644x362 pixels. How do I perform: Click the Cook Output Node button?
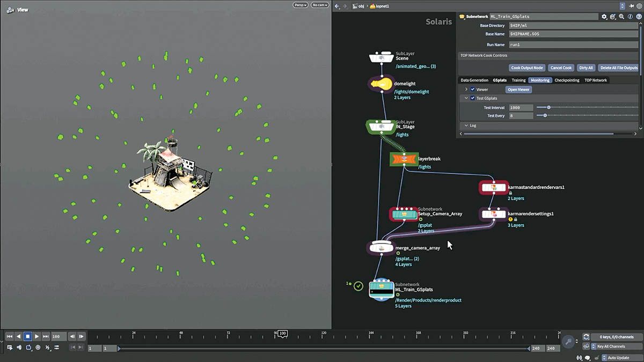(527, 68)
